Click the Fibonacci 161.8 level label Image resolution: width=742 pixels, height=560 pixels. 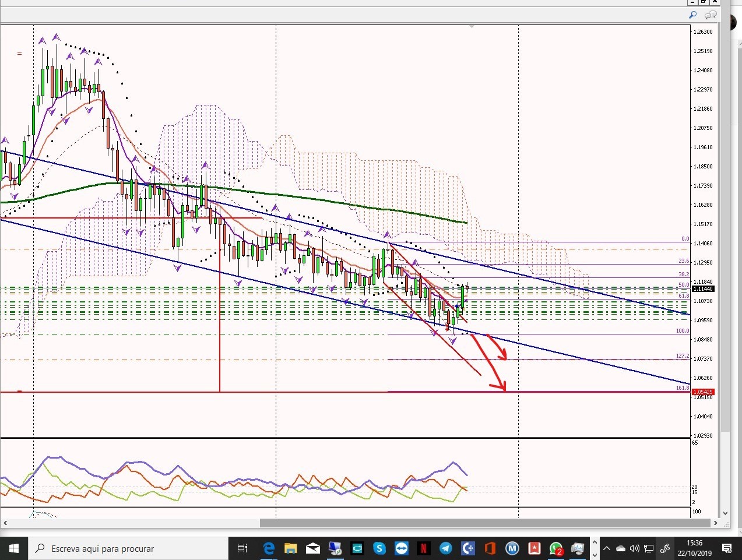point(683,388)
